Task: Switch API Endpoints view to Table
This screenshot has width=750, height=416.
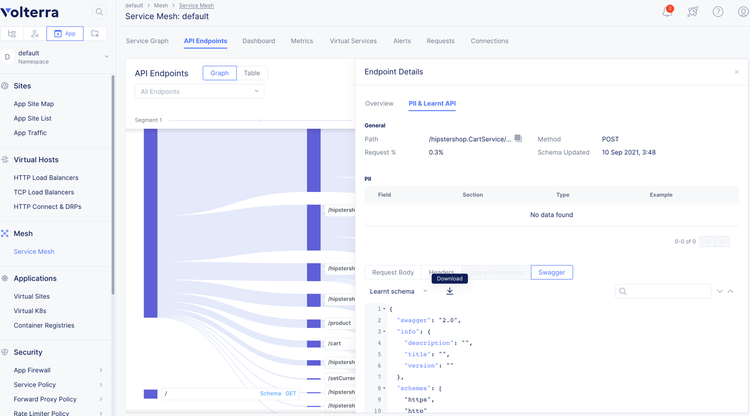Action: pyautogui.click(x=252, y=73)
